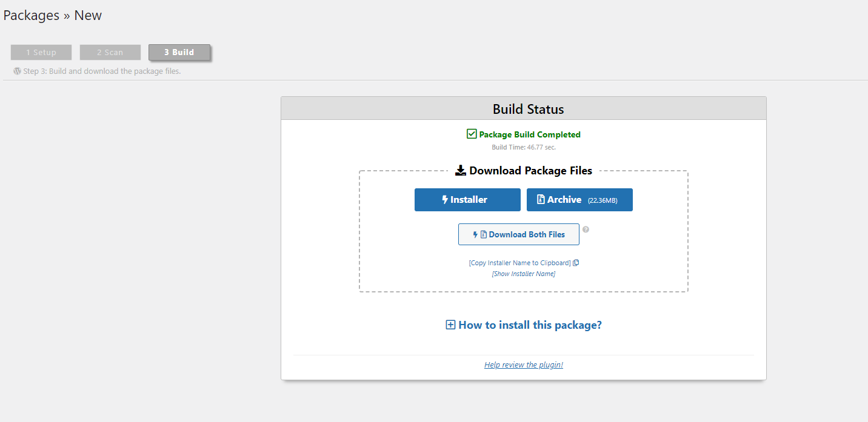Expand How to install this package
The height and width of the screenshot is (422, 868).
click(x=524, y=325)
